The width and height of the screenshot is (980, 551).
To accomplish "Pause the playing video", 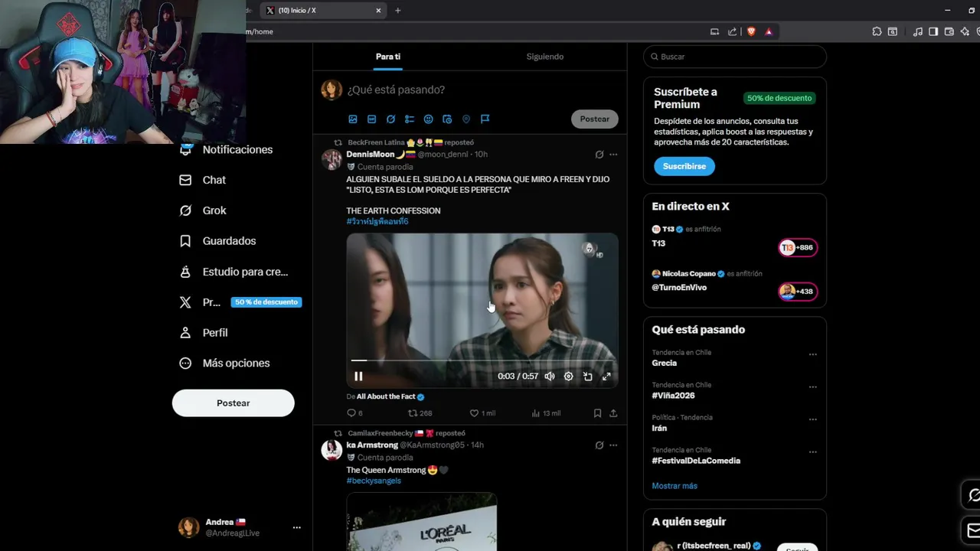I will (x=358, y=376).
